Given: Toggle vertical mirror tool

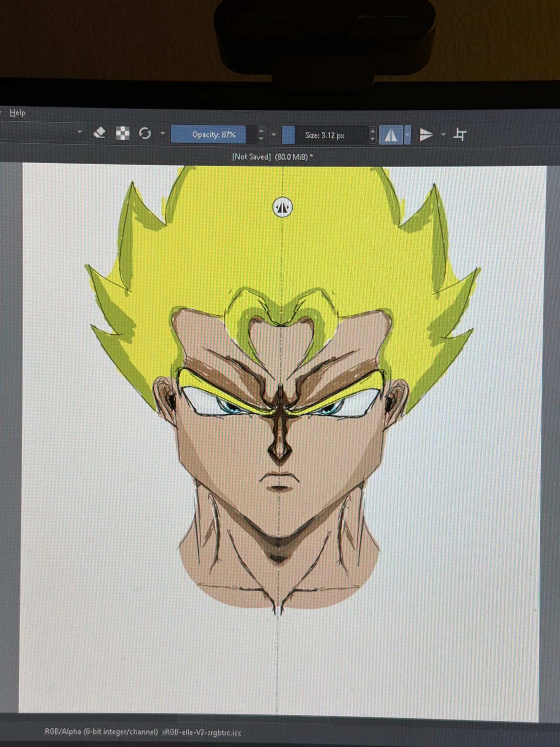Looking at the screenshot, I should click(426, 135).
